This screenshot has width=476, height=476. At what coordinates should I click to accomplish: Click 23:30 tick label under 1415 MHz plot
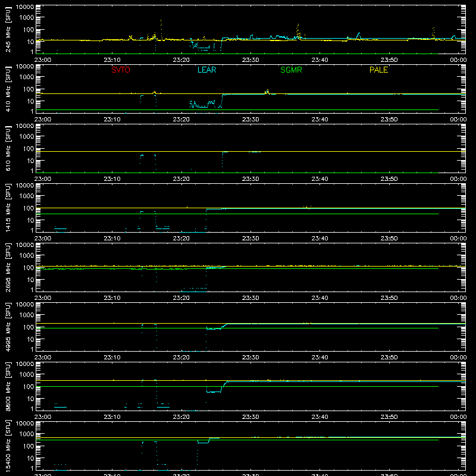pos(250,239)
